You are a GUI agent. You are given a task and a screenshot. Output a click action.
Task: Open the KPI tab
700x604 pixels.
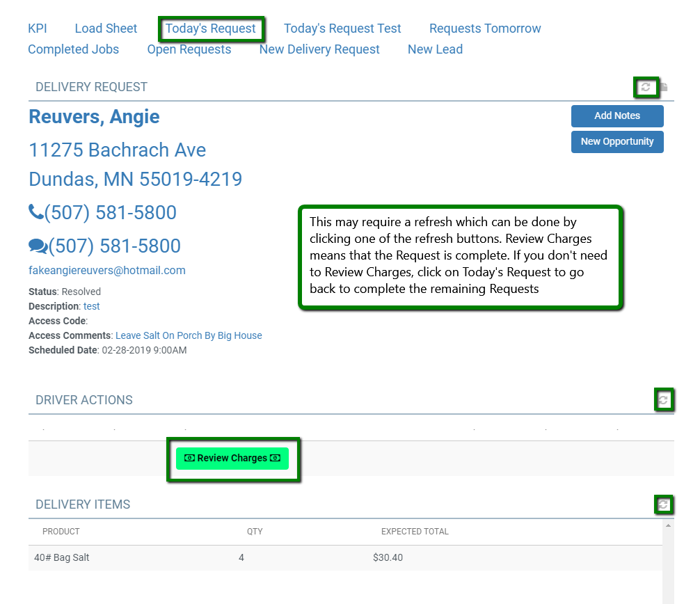38,29
